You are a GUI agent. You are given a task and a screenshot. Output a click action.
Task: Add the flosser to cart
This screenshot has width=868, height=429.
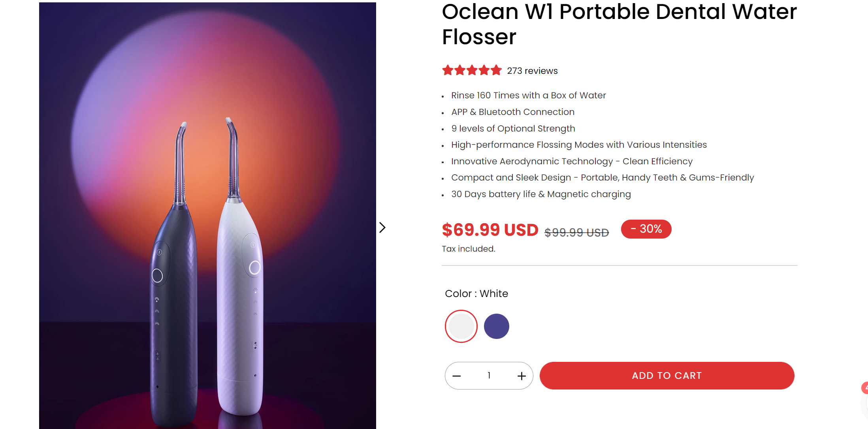667,376
